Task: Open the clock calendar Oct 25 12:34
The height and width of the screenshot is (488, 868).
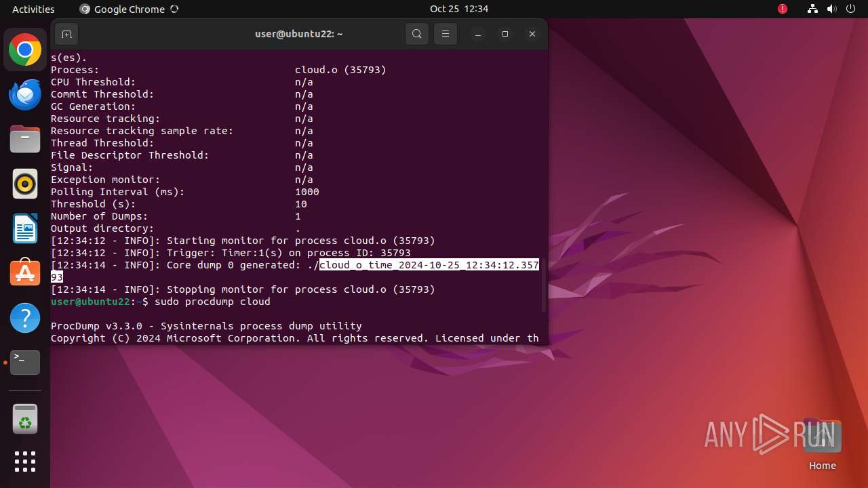Action: (x=459, y=9)
